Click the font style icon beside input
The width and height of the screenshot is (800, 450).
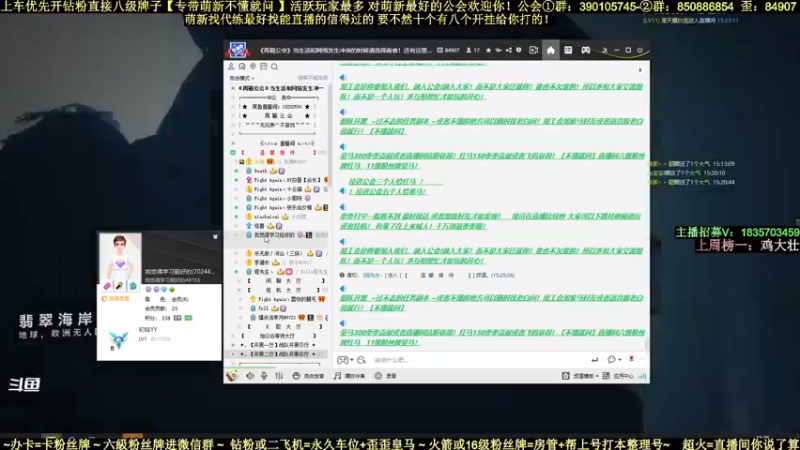pos(362,360)
